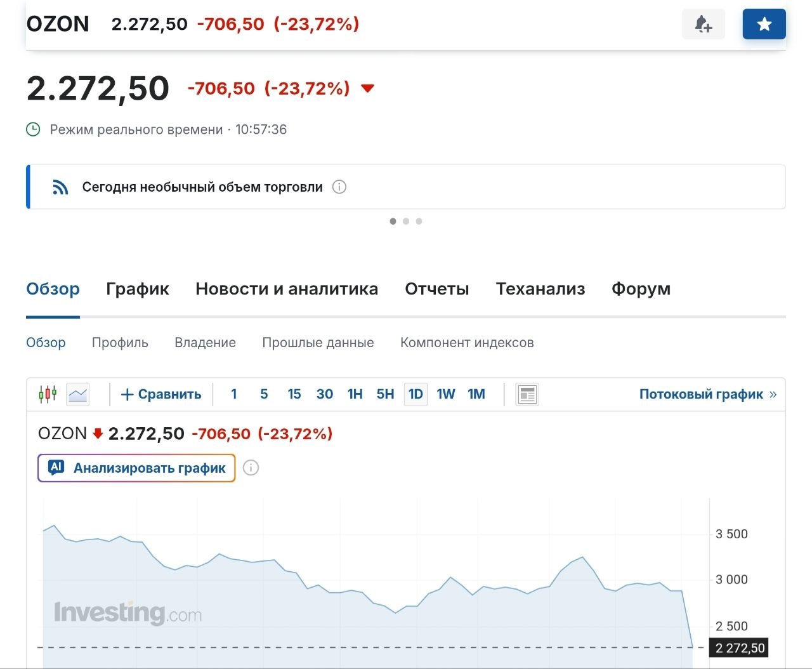Add price alert with bell icon
Image resolution: width=812 pixels, height=669 pixels.
[703, 25]
